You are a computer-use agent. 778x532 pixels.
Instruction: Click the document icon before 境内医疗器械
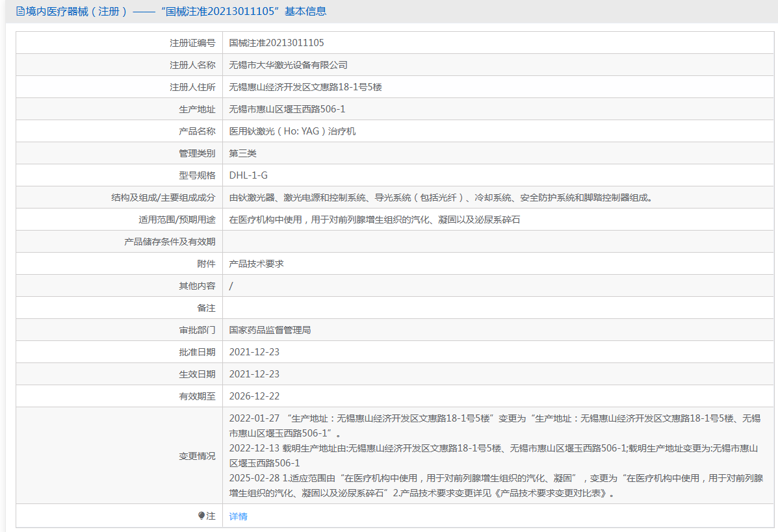20,12
